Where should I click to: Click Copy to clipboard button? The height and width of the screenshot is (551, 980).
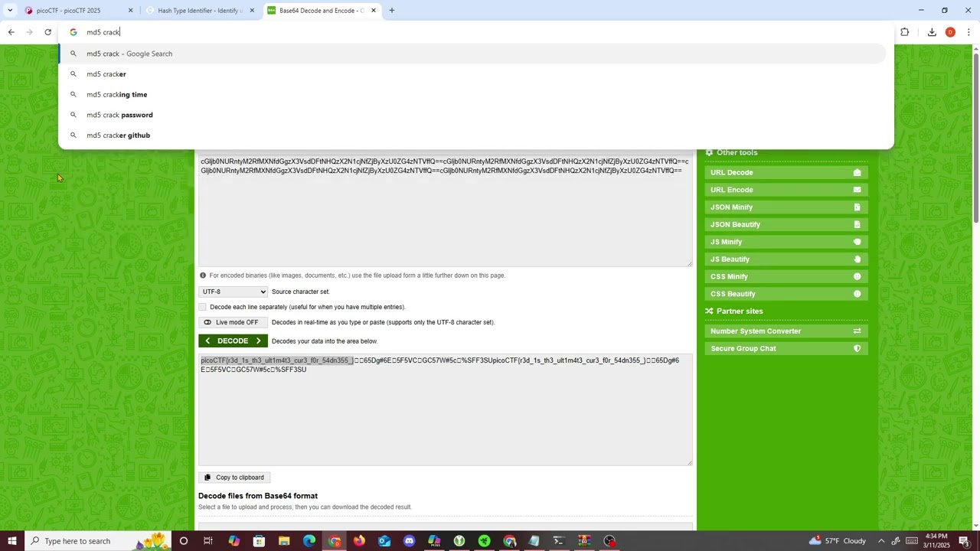coord(234,478)
